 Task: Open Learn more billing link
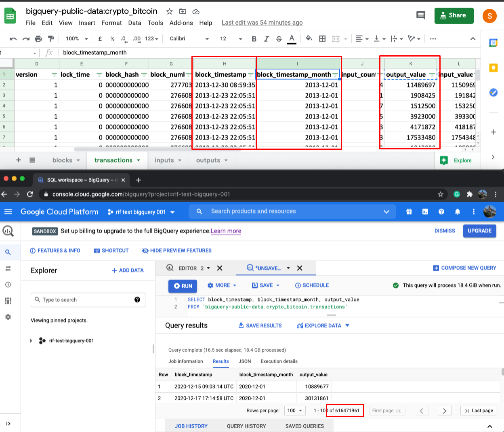click(x=226, y=231)
